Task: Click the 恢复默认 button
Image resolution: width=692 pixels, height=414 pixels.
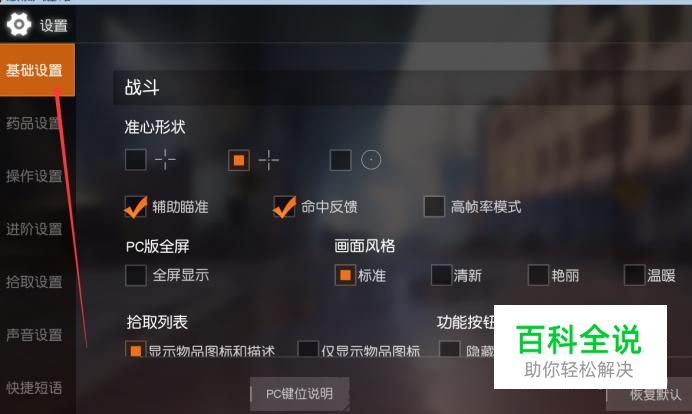Action: pyautogui.click(x=652, y=395)
